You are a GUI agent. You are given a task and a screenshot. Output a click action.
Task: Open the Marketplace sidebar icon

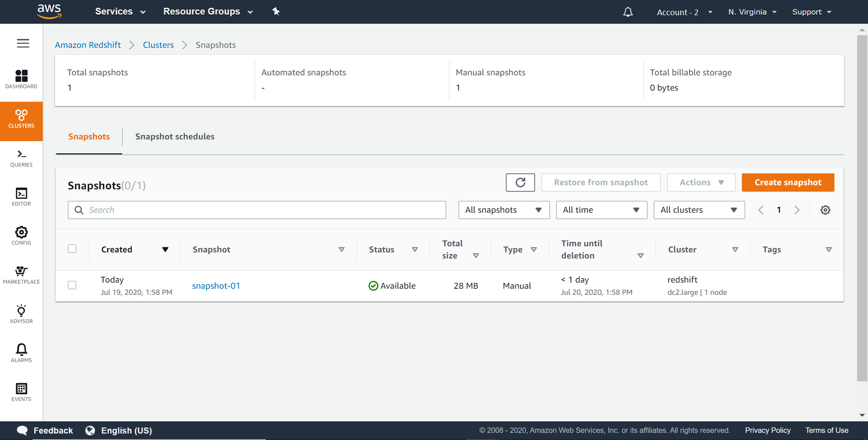(x=21, y=275)
